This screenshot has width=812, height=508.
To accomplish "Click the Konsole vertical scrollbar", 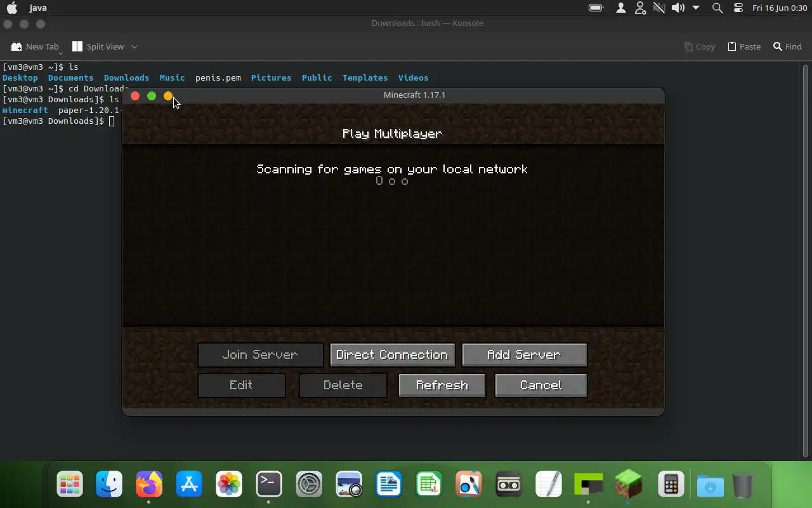I will (x=806, y=260).
